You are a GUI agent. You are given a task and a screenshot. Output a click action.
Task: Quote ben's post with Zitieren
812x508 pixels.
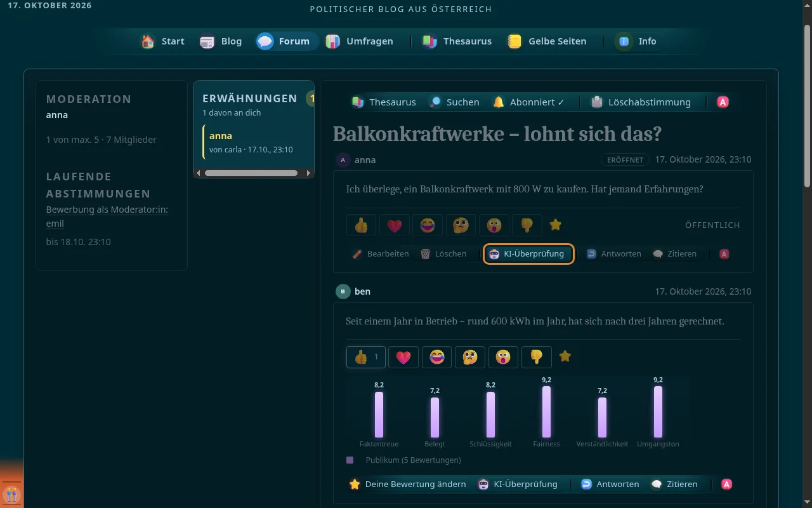(674, 485)
